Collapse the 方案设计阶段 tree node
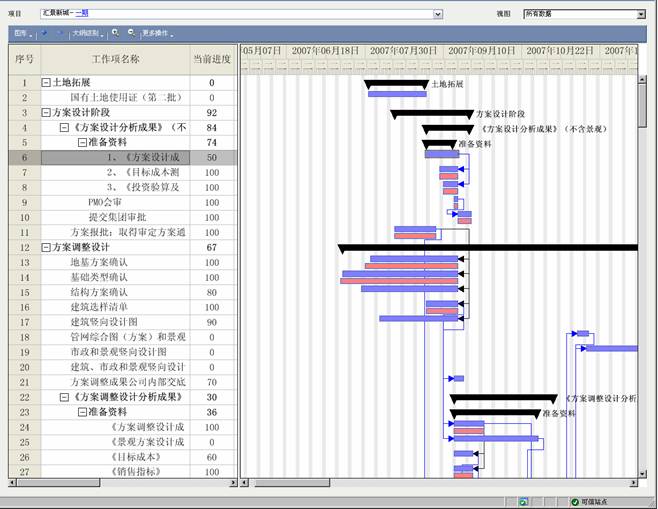The width and height of the screenshot is (658, 509). click(x=46, y=113)
